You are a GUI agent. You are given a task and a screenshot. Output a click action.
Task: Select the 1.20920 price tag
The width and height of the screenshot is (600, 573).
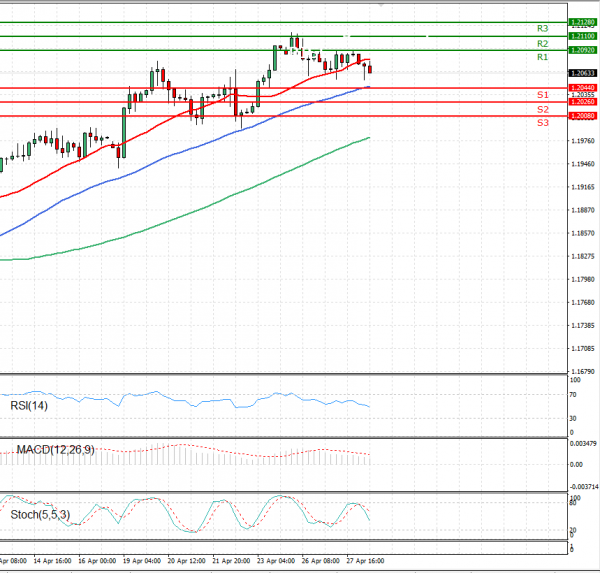pos(583,50)
